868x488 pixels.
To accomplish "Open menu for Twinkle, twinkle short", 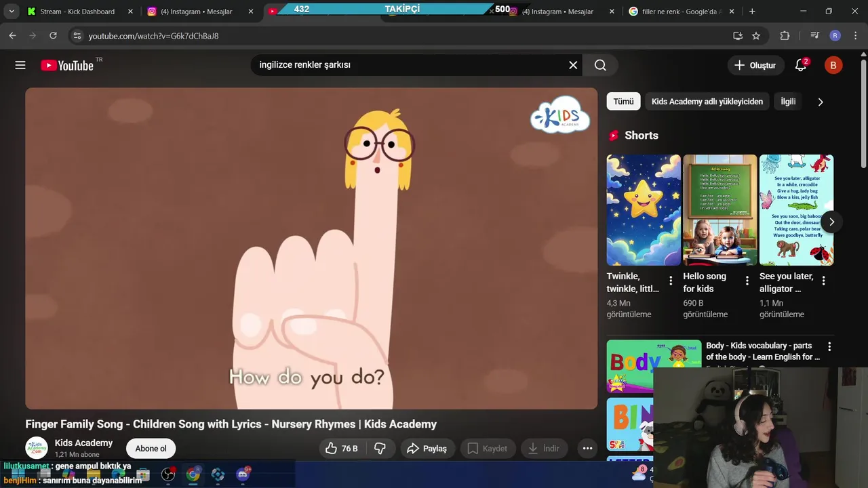I will (671, 281).
